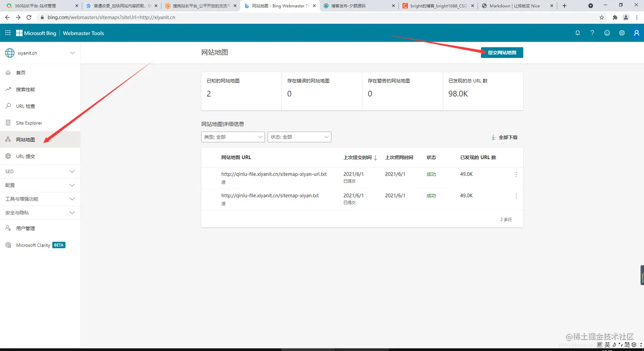This screenshot has width=644, height=351.
Task: Open the user account avatar icon
Action: click(636, 33)
